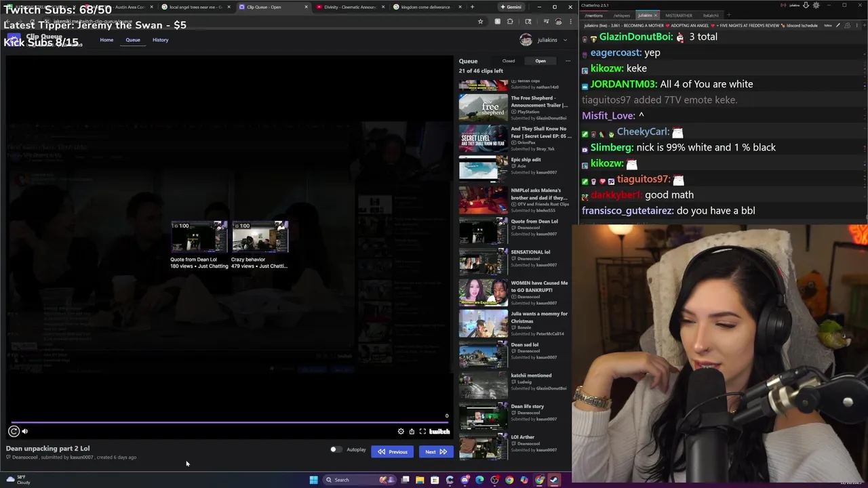
Task: Open the Chrome three-dot menu
Action: click(570, 22)
